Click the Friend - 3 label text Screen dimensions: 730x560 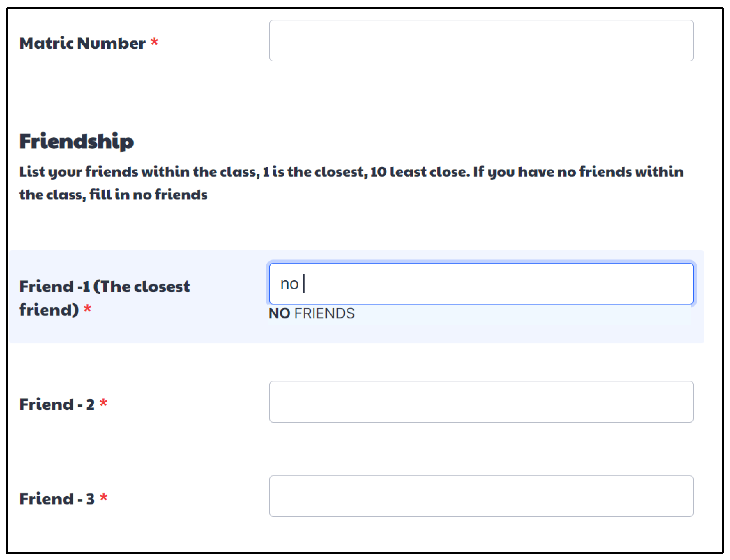point(57,499)
